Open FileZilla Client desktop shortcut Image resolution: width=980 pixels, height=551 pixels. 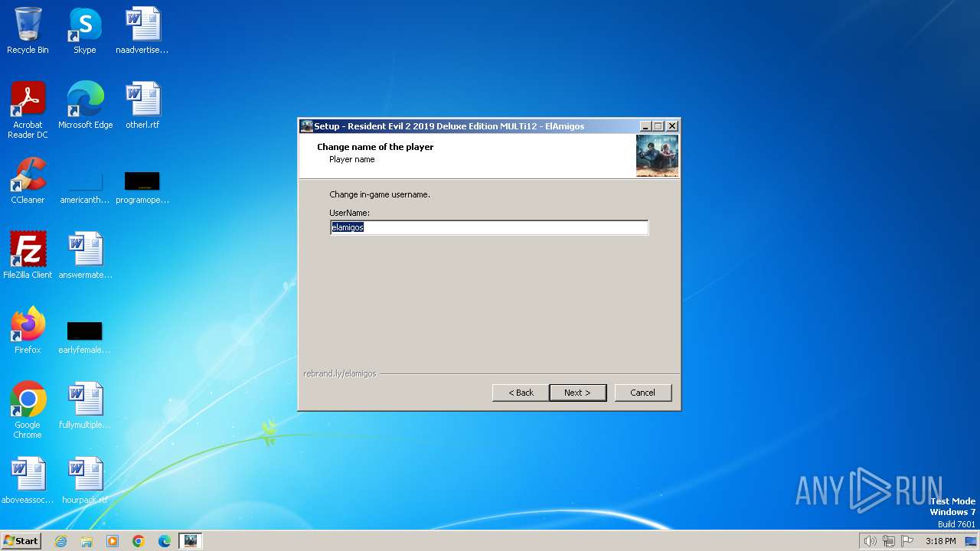pos(28,256)
